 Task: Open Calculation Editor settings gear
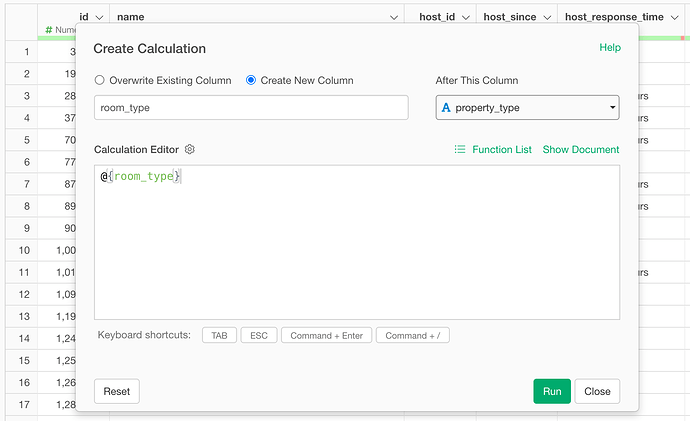(x=190, y=149)
